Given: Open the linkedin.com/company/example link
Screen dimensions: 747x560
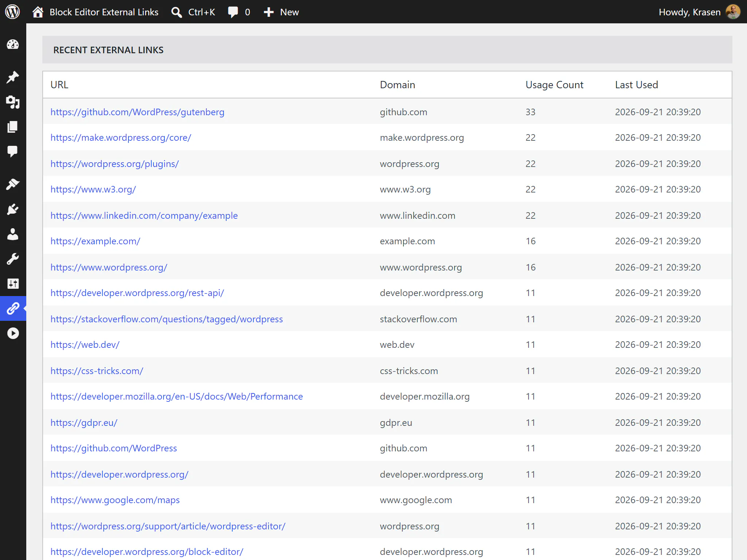Looking at the screenshot, I should click(x=144, y=215).
